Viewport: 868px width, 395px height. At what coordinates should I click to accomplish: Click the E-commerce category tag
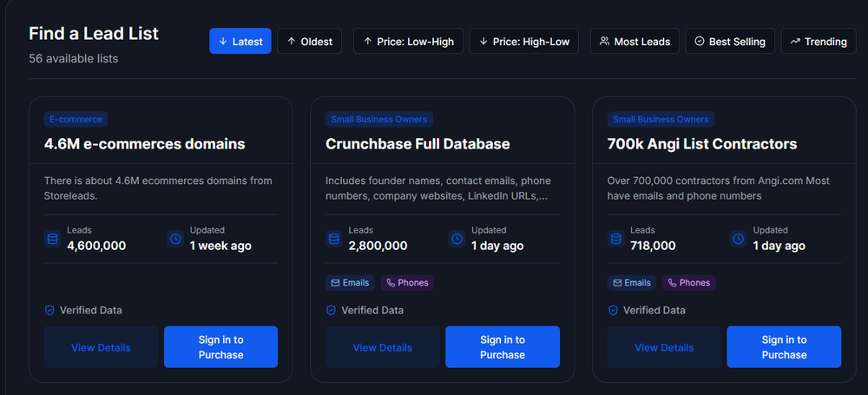76,119
